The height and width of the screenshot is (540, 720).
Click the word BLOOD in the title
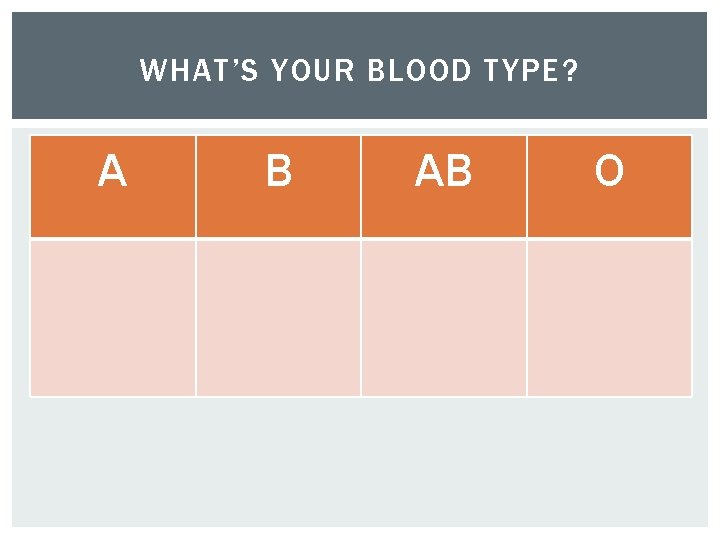420,70
